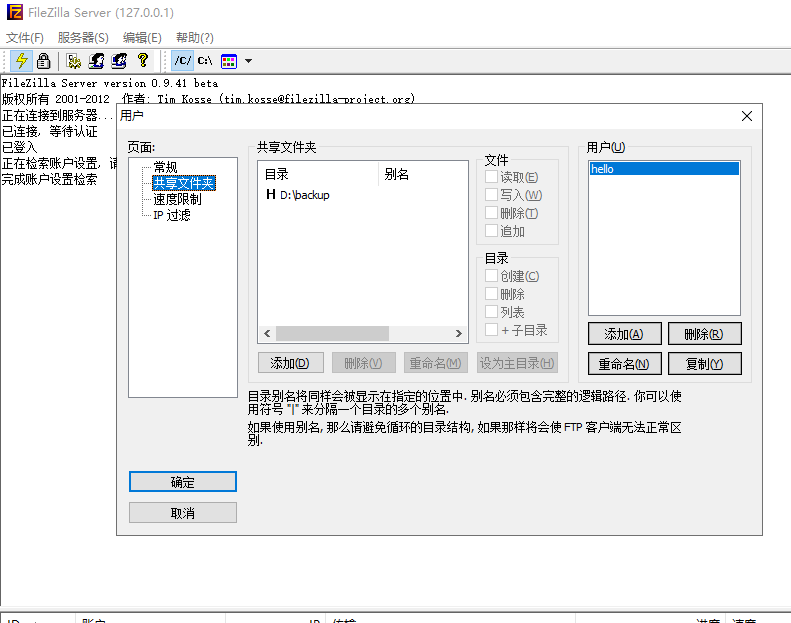Screen dimensions: 791x623
Task: Select the 常规 page in tree
Action: [x=165, y=167]
